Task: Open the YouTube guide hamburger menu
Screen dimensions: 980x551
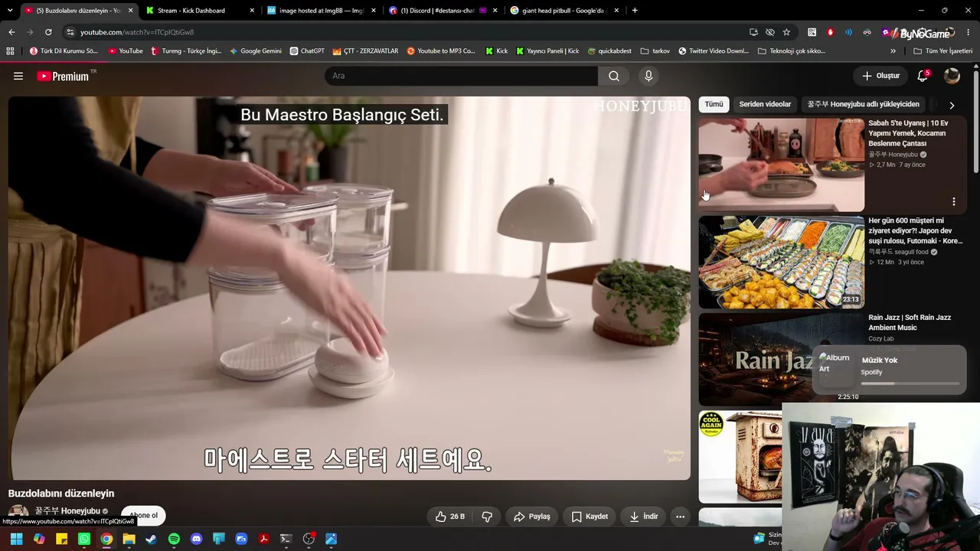Action: (x=18, y=76)
